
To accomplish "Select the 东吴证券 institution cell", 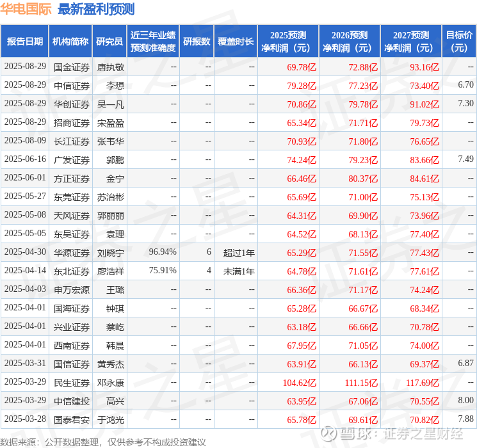I will [72, 234].
